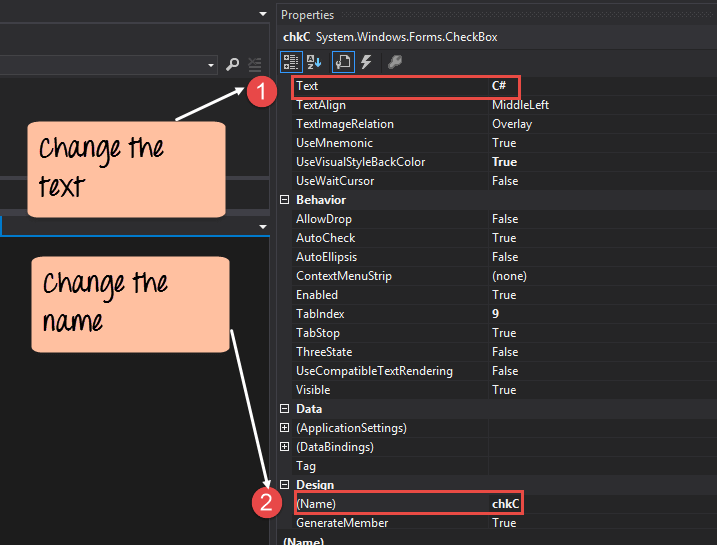The image size is (717, 545).
Task: Click the Categorized view icon in Properties
Action: coord(291,62)
